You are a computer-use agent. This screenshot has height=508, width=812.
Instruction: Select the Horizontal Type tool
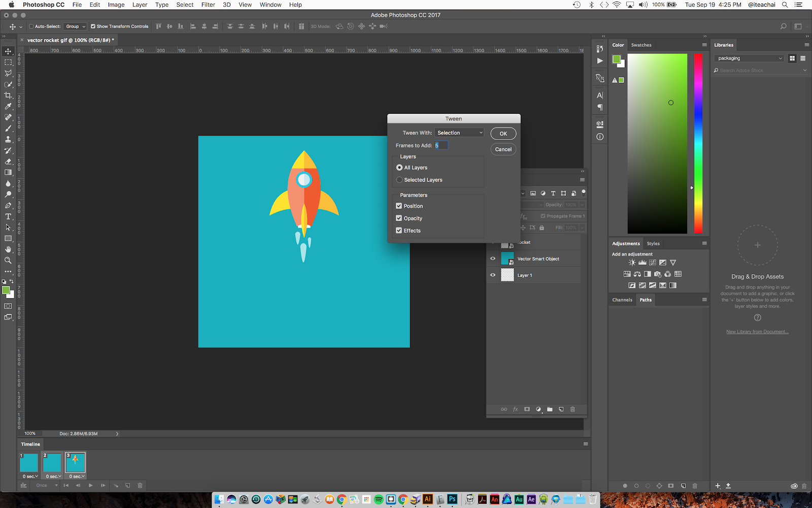pos(8,216)
